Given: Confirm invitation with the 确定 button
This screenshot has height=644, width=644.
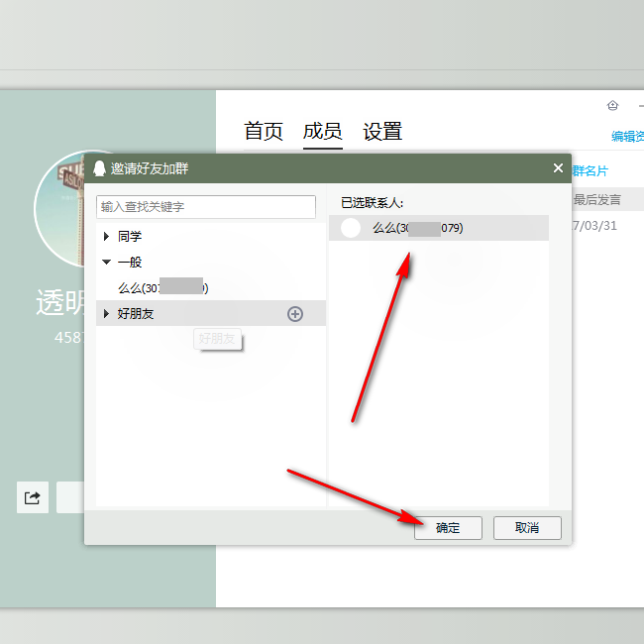Looking at the screenshot, I should pos(448,528).
